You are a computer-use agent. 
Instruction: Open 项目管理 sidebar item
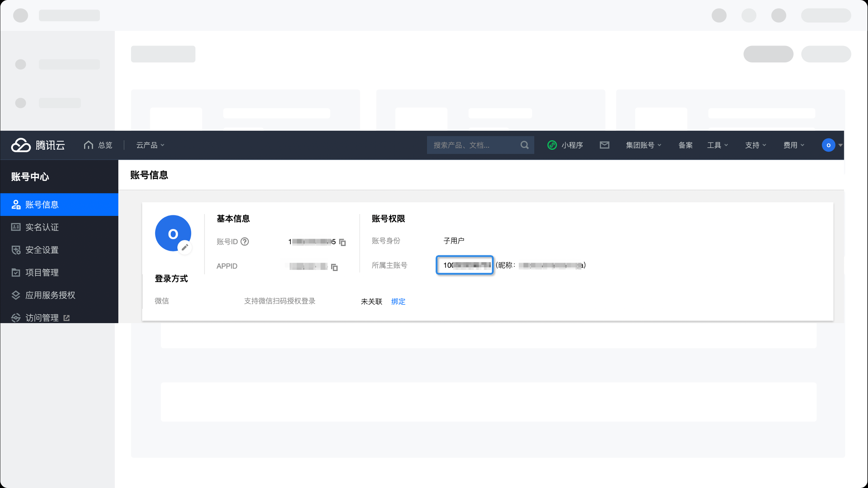(59, 272)
